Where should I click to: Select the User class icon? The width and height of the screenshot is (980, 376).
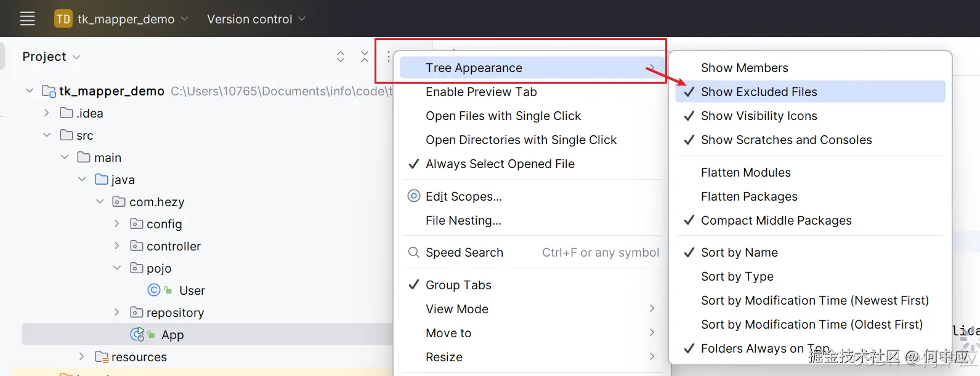(x=154, y=290)
